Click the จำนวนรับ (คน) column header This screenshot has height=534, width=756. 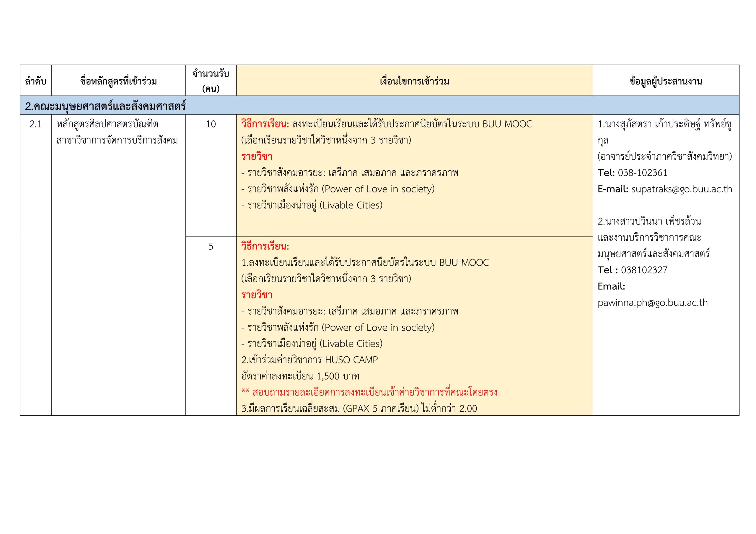(x=211, y=81)
